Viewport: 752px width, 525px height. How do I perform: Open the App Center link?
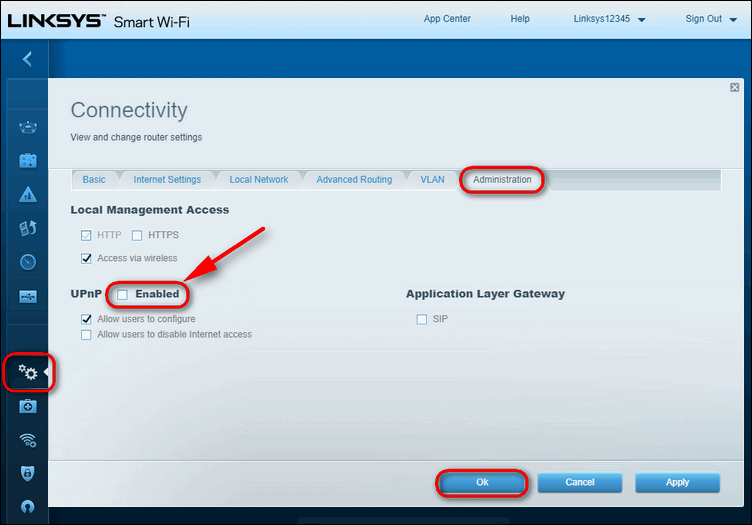click(x=447, y=19)
